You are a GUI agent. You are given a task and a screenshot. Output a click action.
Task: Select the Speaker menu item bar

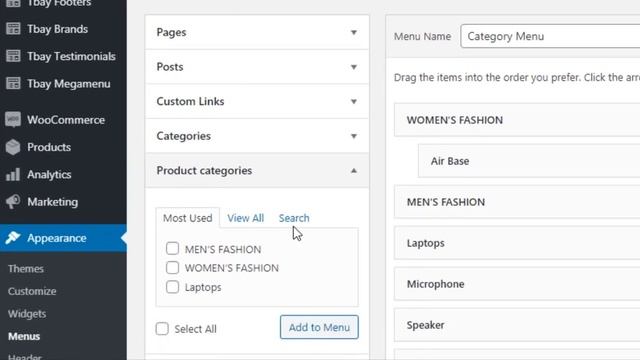[517, 325]
